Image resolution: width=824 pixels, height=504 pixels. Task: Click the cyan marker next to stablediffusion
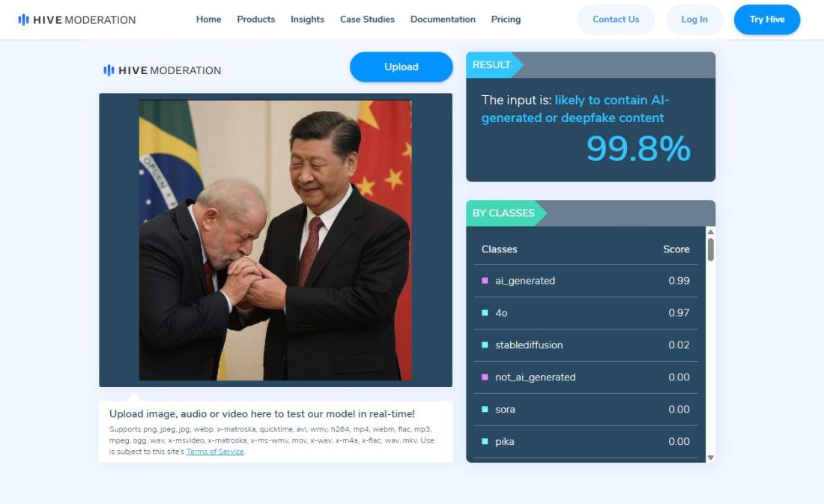(485, 344)
